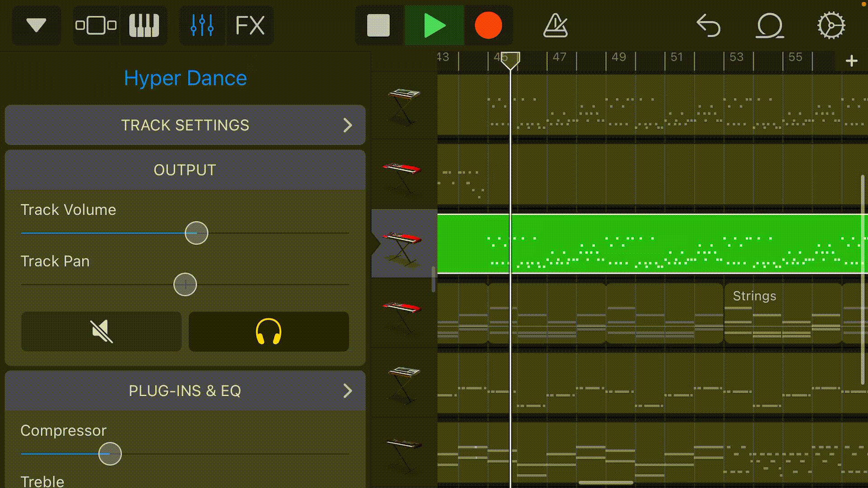Expand Track Settings
This screenshot has width=868, height=488.
(185, 125)
